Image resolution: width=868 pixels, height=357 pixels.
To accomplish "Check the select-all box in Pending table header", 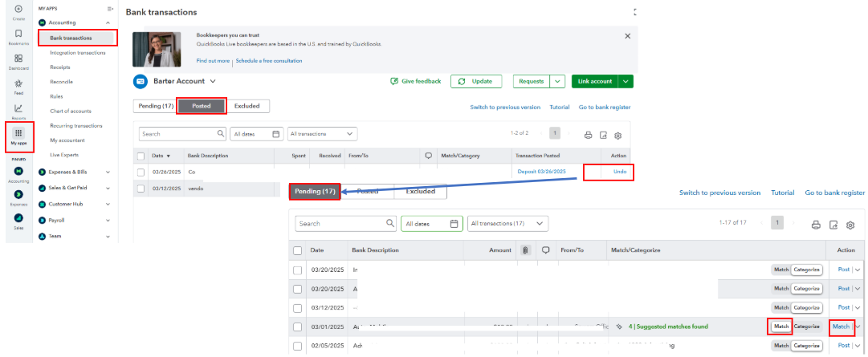I will click(x=299, y=250).
